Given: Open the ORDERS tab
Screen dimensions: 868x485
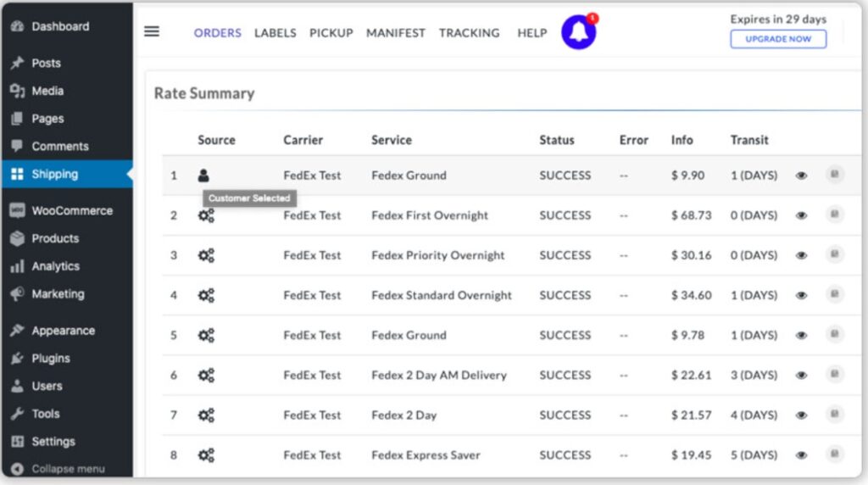Looking at the screenshot, I should point(218,33).
